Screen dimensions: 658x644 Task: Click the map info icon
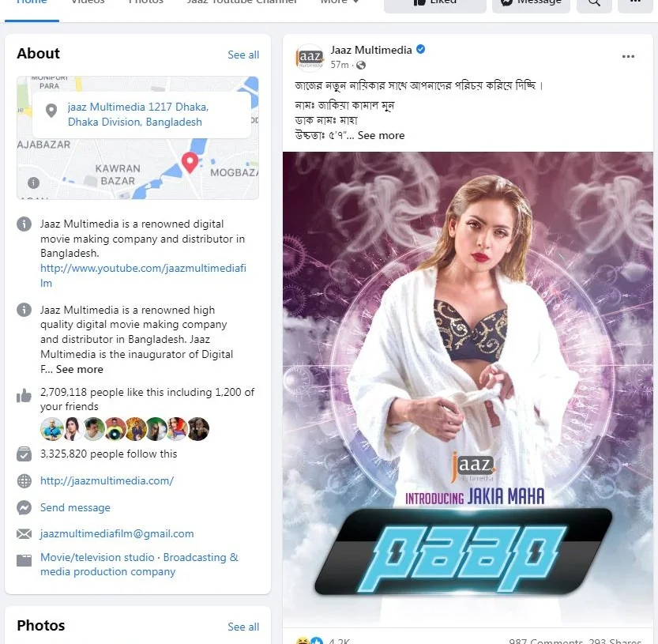click(33, 183)
